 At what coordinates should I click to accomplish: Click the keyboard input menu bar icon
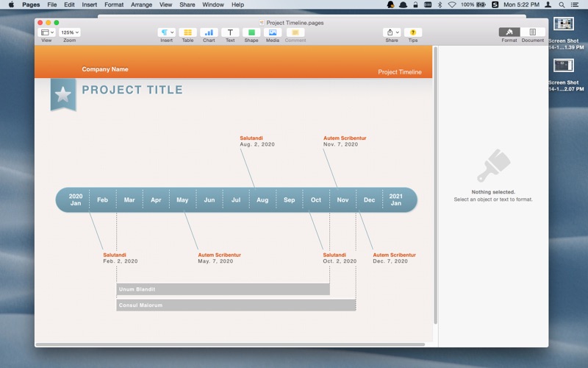pyautogui.click(x=428, y=4)
